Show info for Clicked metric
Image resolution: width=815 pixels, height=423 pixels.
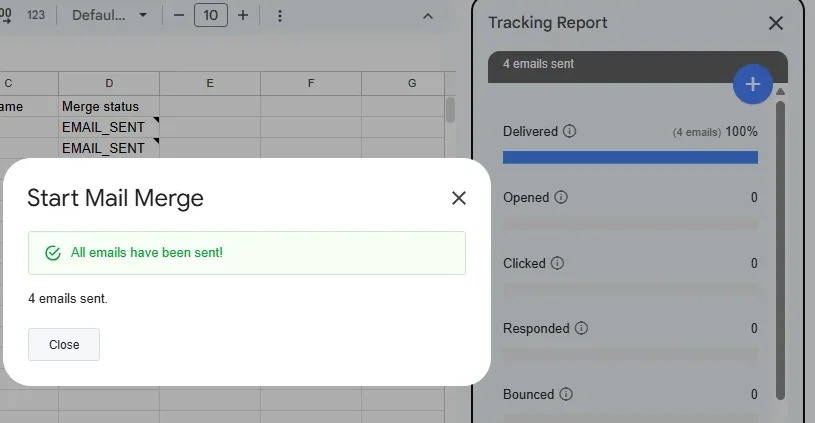[x=557, y=263]
